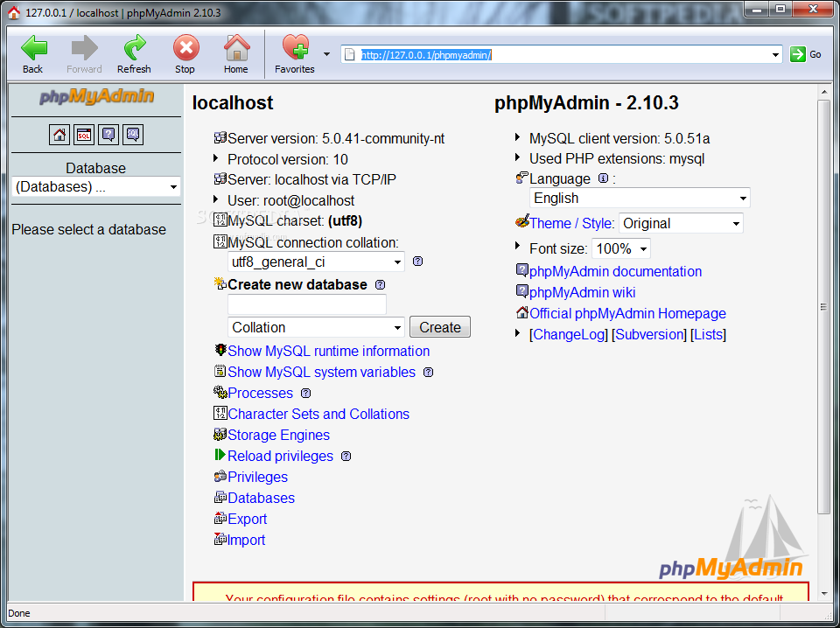Click the phpMyAdmin logo in the sidebar
The image size is (840, 628).
pyautogui.click(x=96, y=96)
